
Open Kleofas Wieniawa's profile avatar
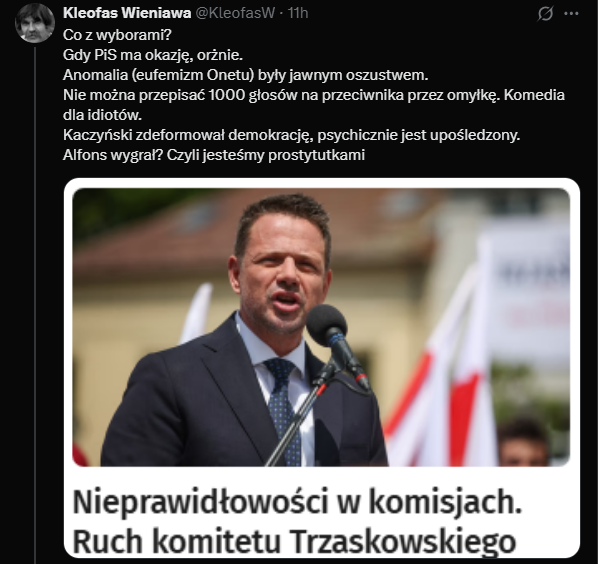[35, 23]
